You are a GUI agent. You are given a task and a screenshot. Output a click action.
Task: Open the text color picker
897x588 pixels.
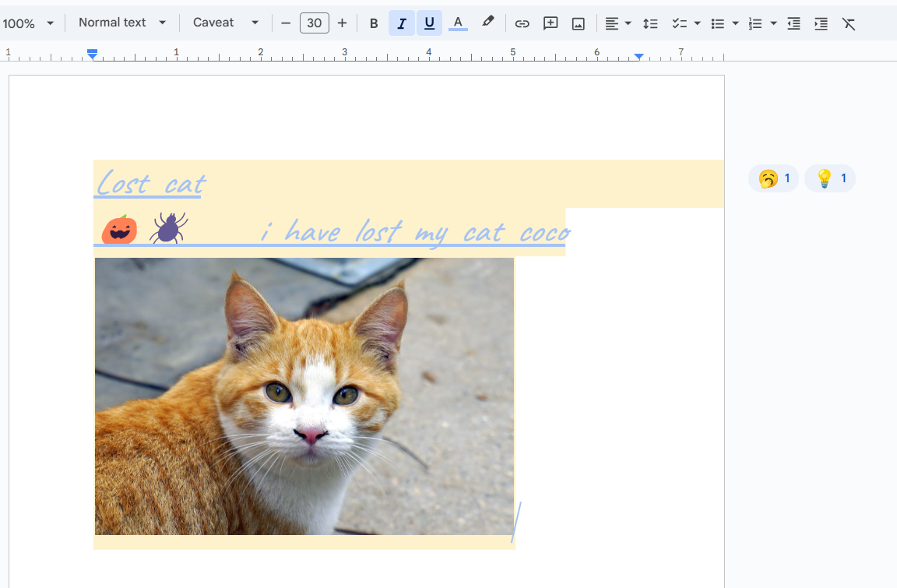pos(458,23)
